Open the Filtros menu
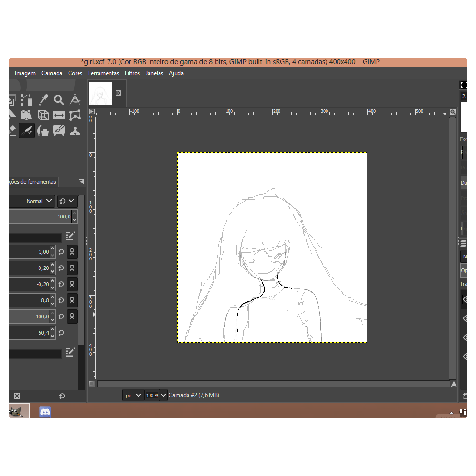Viewport: 476px width, 476px height. [x=132, y=73]
